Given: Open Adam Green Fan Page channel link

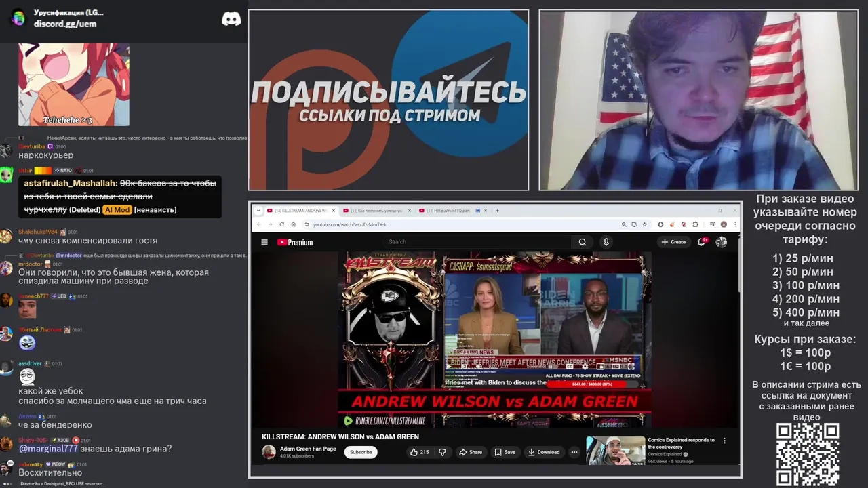Looking at the screenshot, I should (308, 449).
